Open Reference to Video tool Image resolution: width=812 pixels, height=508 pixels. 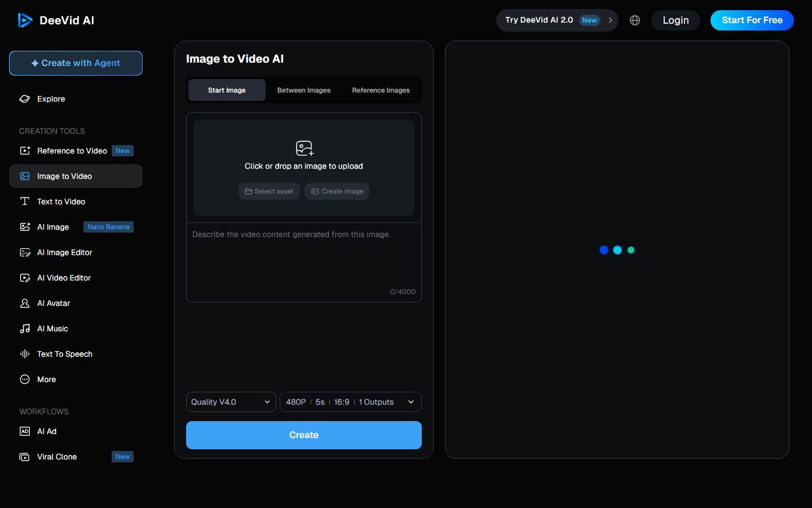76,151
